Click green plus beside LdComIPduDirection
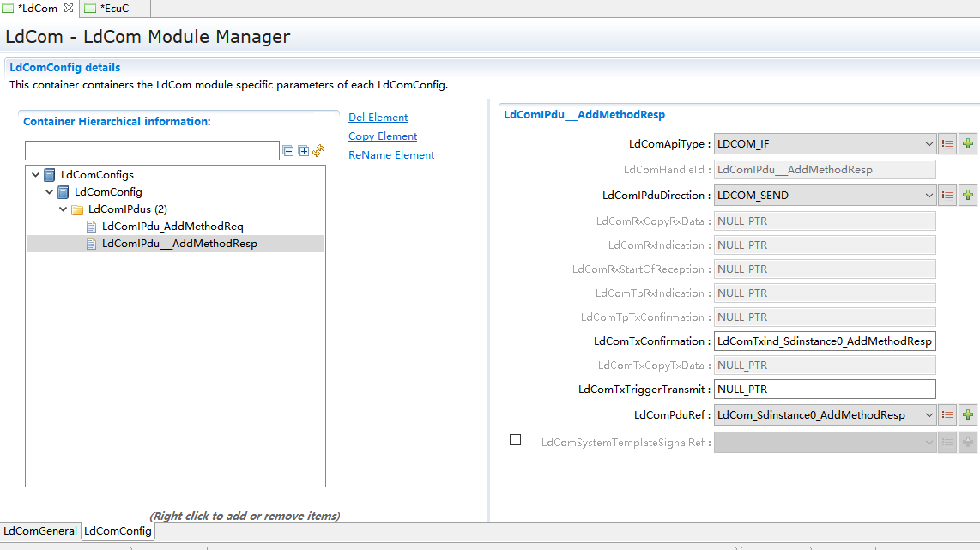980x550 pixels. click(968, 196)
